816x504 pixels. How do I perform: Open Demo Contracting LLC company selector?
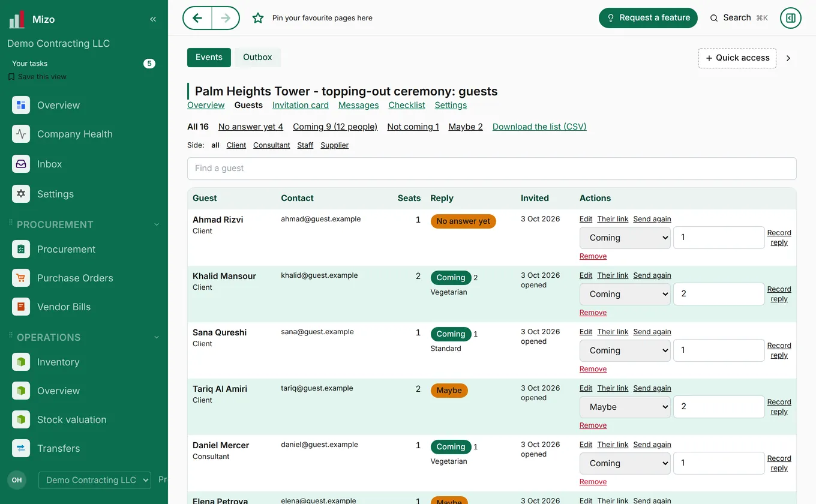pos(95,480)
